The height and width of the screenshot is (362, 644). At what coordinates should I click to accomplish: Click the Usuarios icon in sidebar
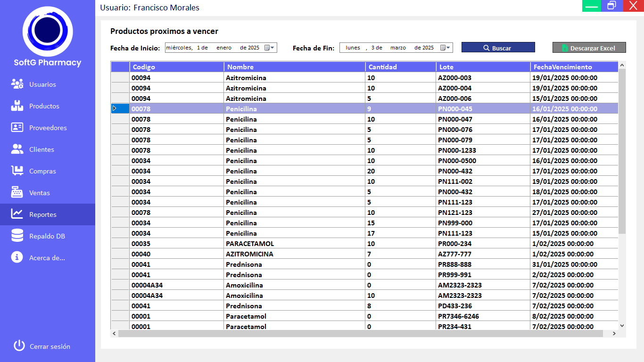tap(17, 84)
